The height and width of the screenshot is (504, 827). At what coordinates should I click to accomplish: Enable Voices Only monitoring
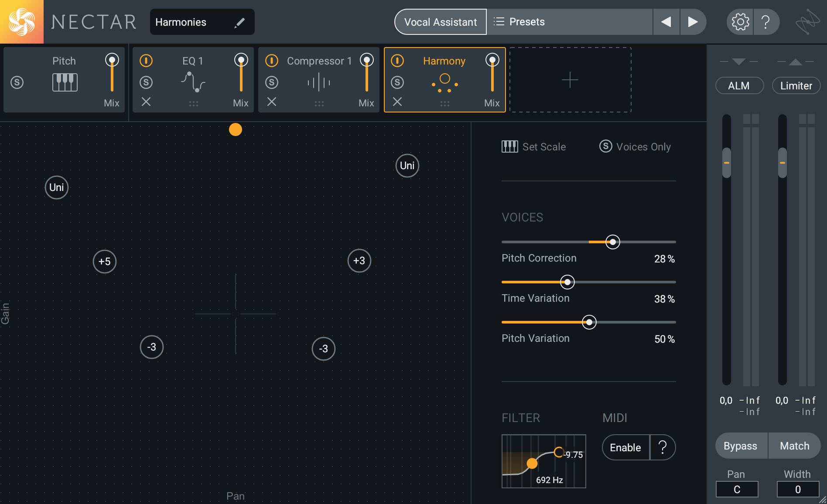(605, 146)
